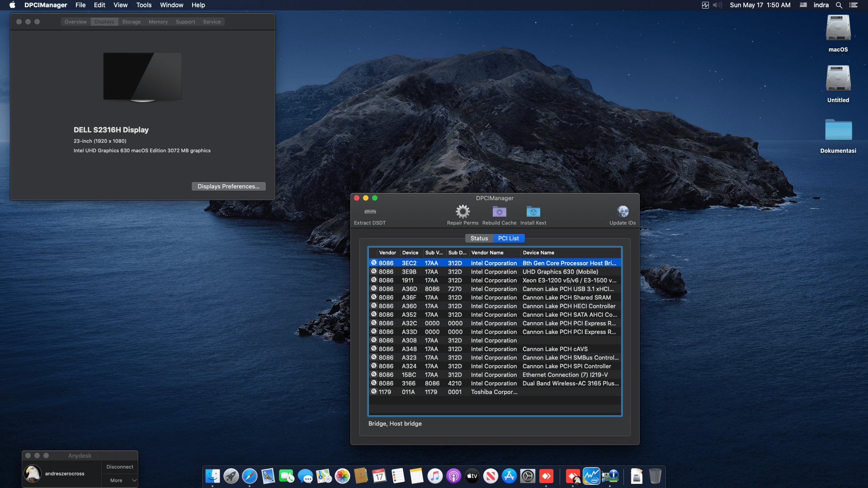Screen dimensions: 868x488
Task: Select the Displays tab in About This Mac
Action: pos(104,22)
